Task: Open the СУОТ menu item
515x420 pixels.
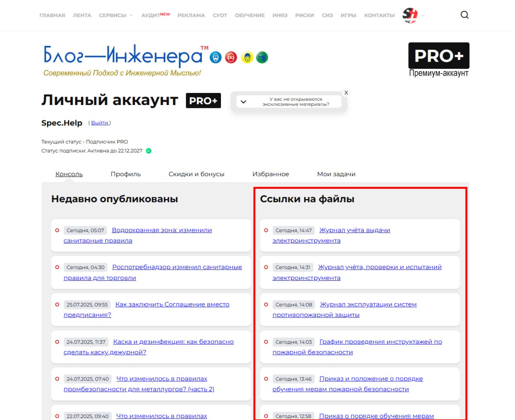Action: coord(220,15)
